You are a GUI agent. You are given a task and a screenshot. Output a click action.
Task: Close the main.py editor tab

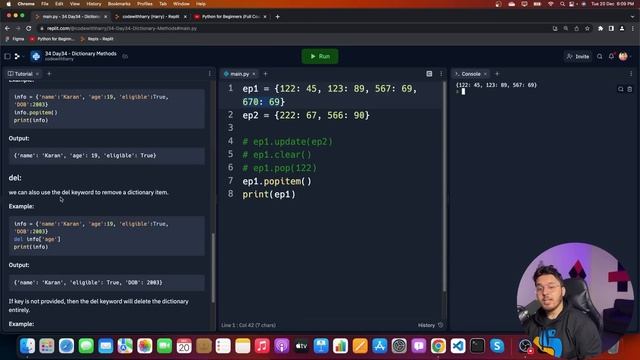tap(254, 74)
